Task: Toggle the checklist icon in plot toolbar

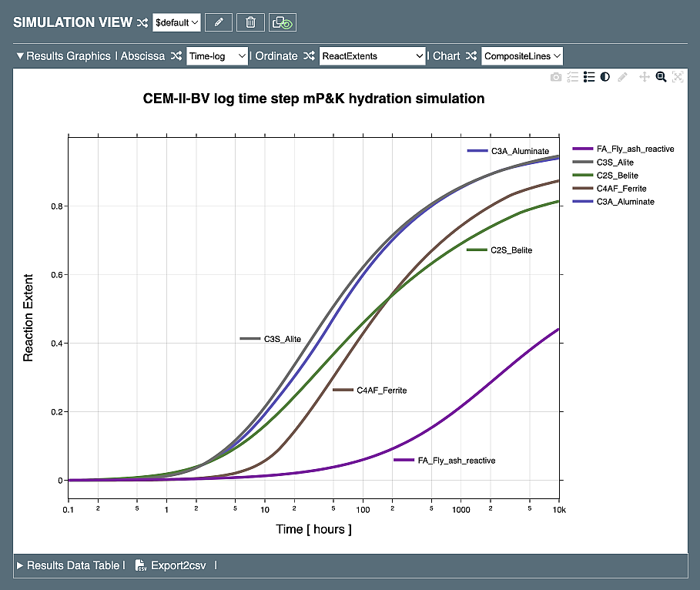Action: pos(572,77)
